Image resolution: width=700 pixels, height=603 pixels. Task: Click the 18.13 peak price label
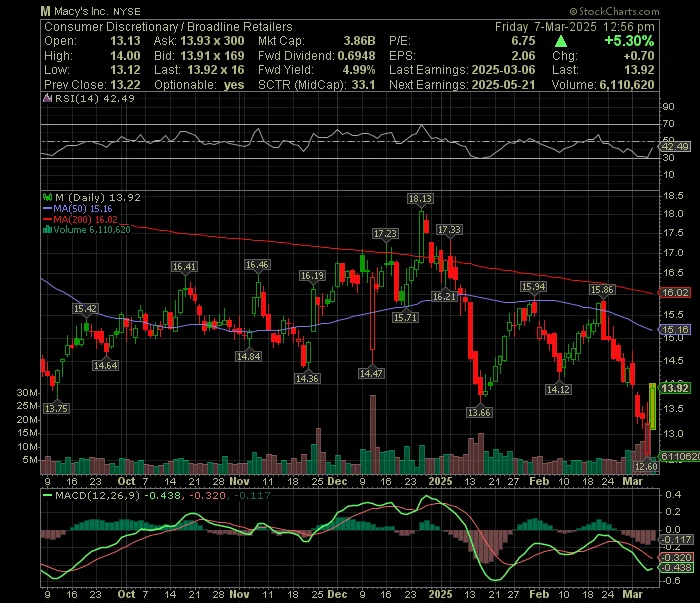(x=421, y=199)
